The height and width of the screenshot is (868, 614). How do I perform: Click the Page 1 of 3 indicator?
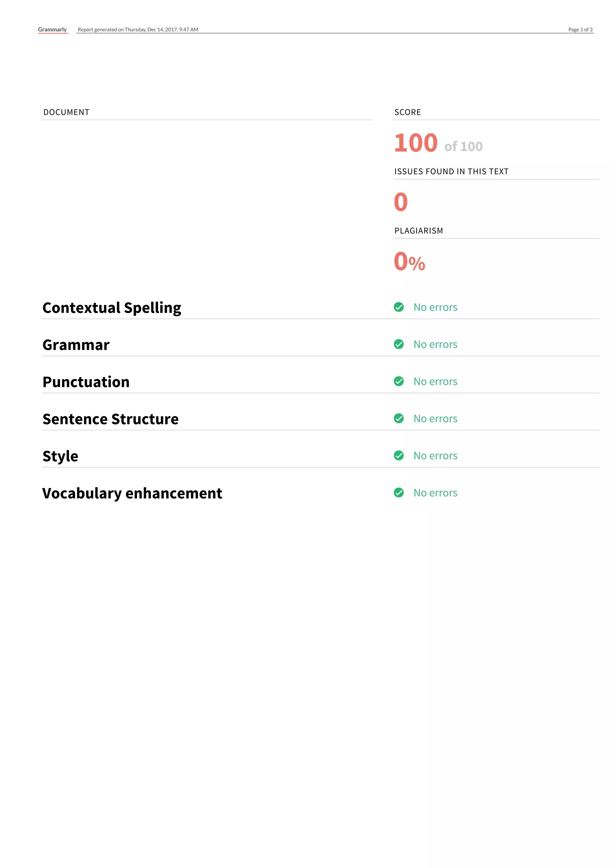coord(580,29)
